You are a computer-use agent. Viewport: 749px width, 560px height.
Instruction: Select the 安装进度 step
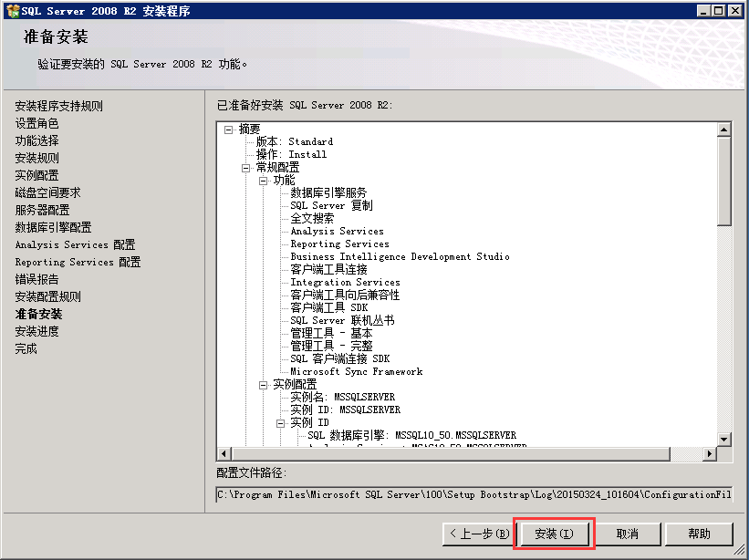point(36,331)
